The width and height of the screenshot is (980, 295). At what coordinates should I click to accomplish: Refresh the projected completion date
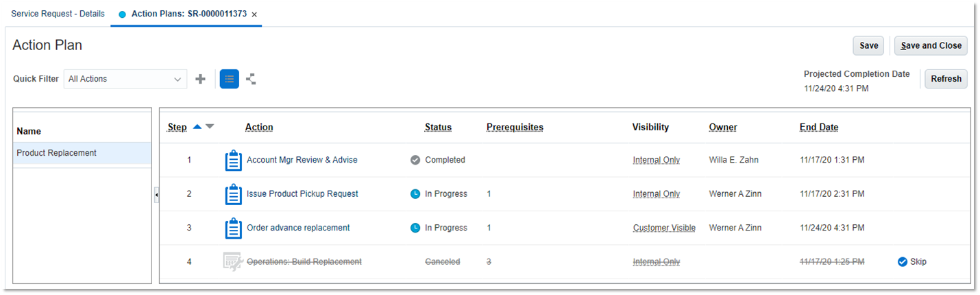point(946,79)
